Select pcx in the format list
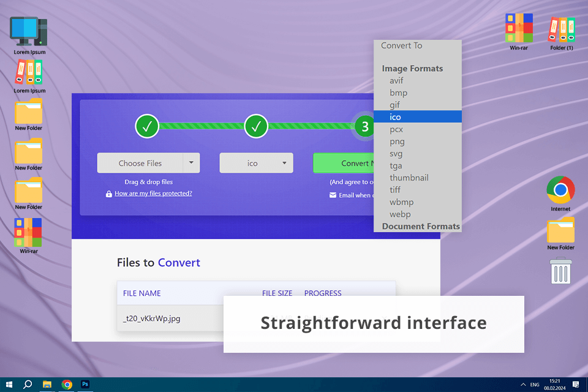588x392 pixels. [418, 129]
